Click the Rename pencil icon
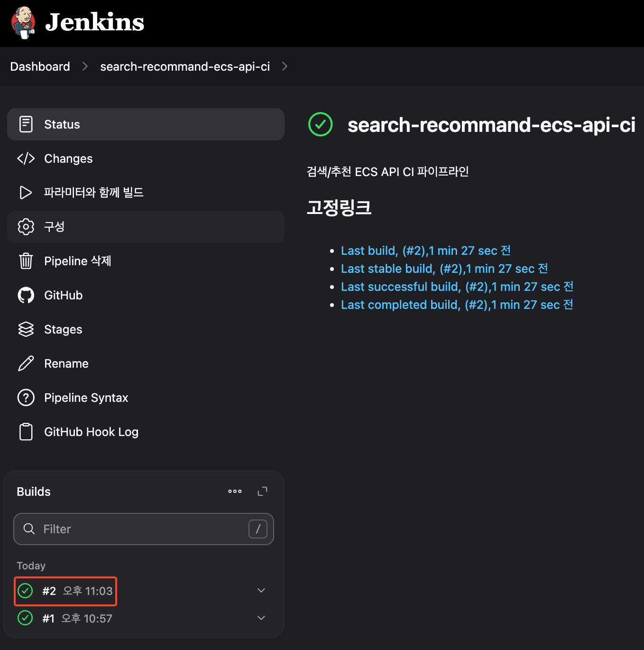Viewport: 644px width, 650px height. click(x=26, y=363)
